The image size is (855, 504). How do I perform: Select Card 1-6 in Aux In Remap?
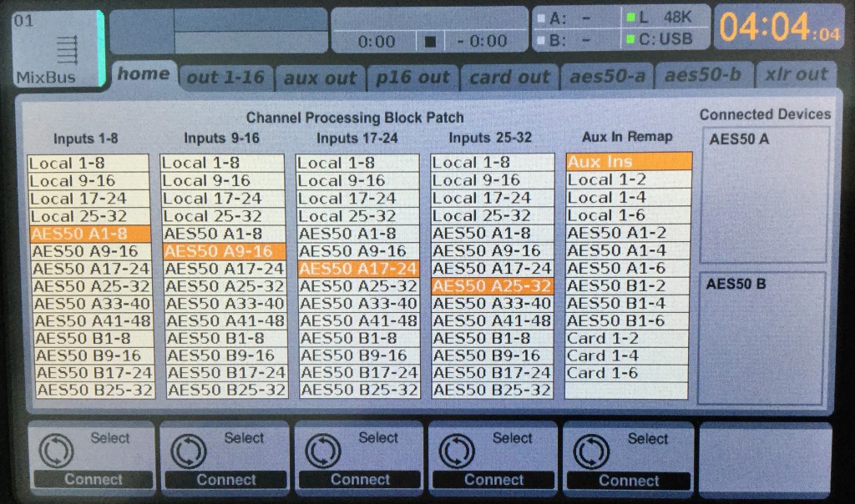point(626,373)
